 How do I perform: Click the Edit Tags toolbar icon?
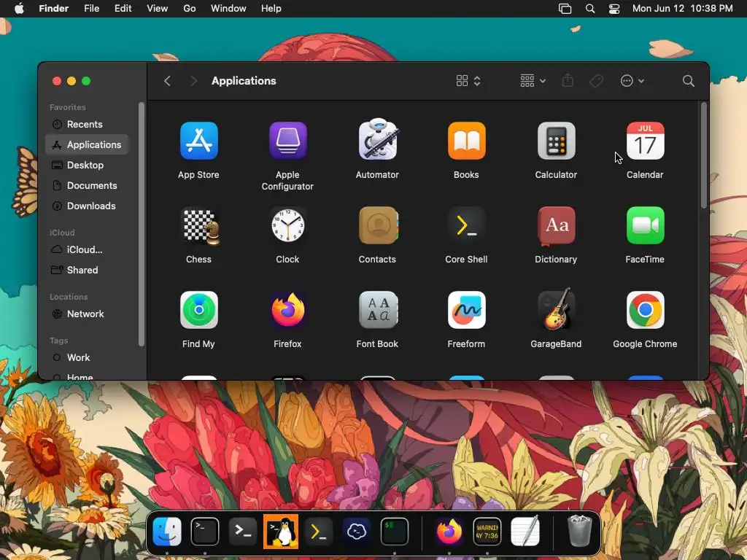coord(596,81)
